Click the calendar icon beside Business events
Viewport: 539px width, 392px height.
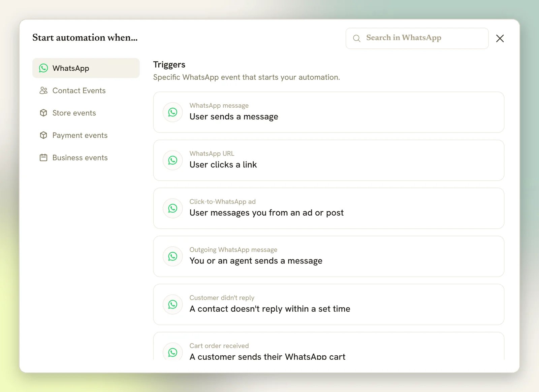point(43,157)
